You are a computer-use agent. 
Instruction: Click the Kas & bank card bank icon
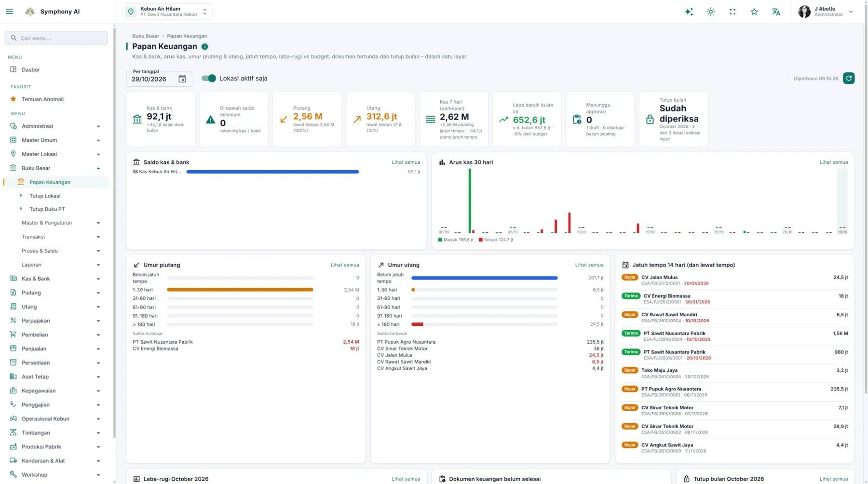(137, 119)
